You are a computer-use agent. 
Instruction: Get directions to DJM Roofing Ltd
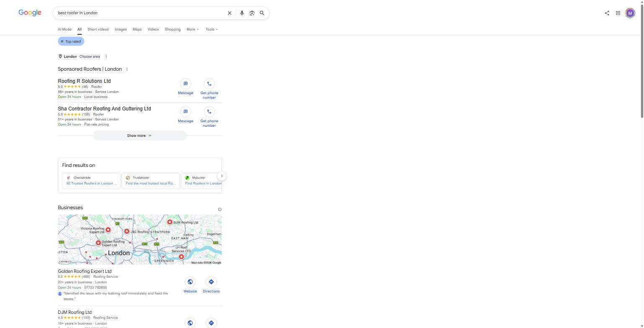coord(211,323)
